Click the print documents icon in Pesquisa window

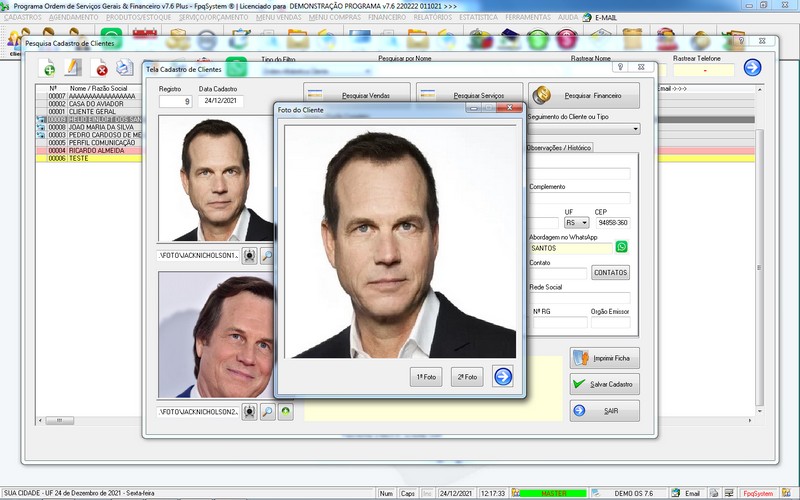pyautogui.click(x=124, y=67)
